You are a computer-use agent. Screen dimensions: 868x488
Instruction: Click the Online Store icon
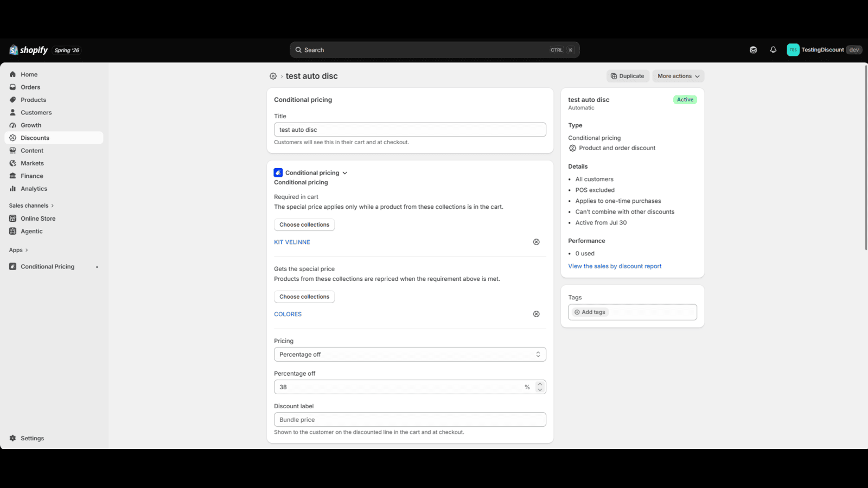[13, 219]
